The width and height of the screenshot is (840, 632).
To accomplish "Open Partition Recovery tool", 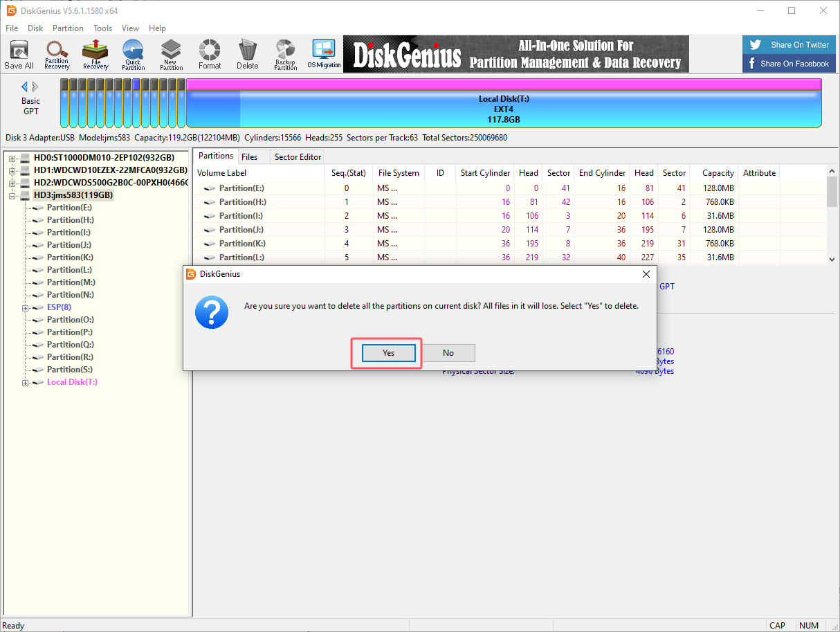I will pyautogui.click(x=57, y=54).
